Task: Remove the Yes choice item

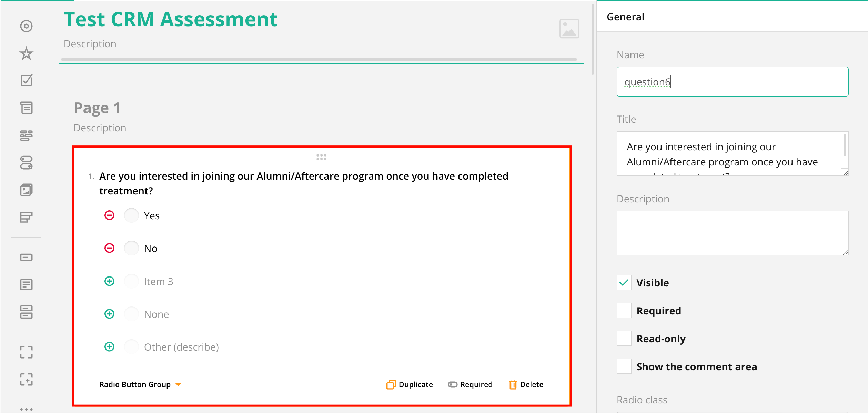Action: point(109,215)
